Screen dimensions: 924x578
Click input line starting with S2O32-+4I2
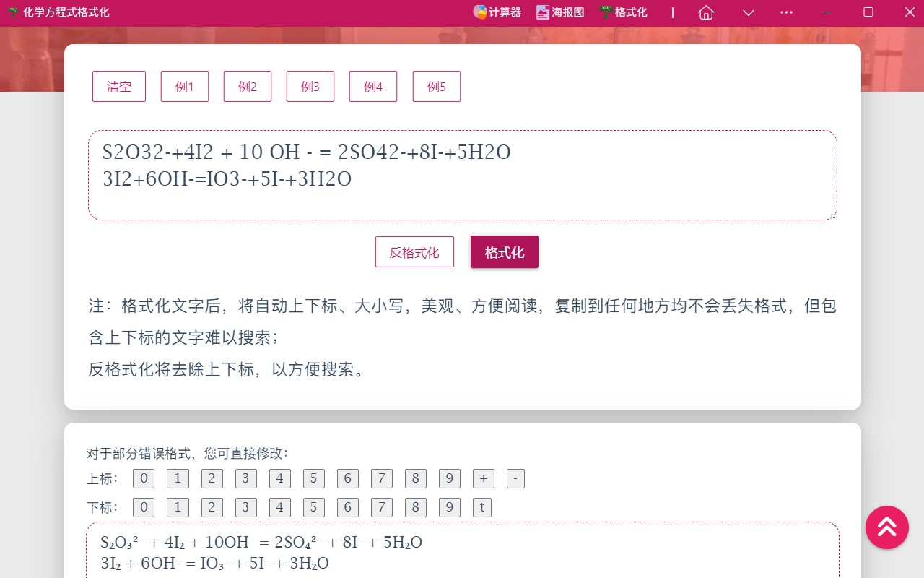point(307,152)
